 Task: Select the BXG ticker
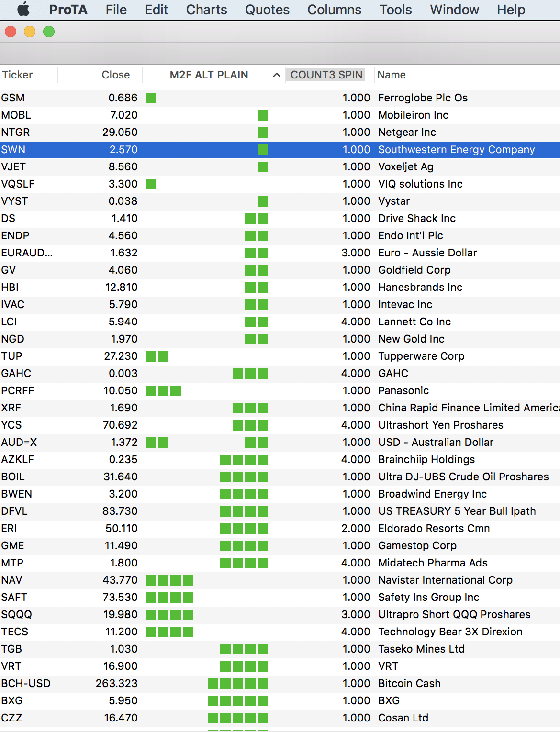[12, 701]
